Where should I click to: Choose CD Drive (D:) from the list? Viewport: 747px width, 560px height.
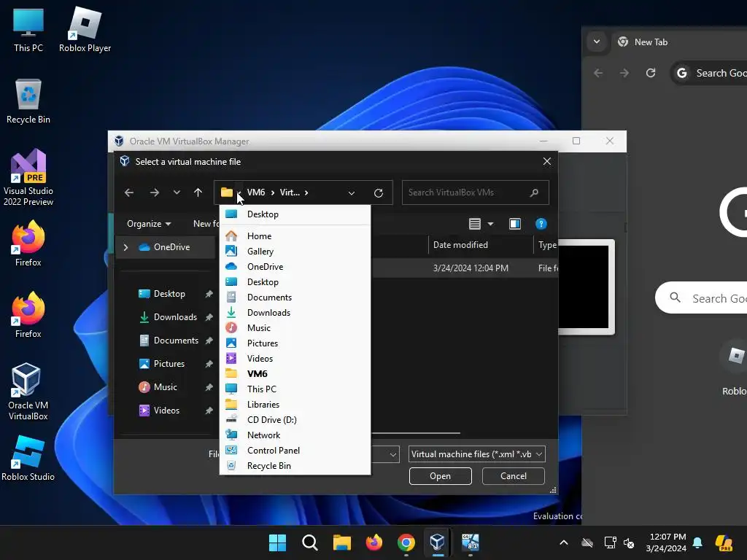click(x=295, y=419)
